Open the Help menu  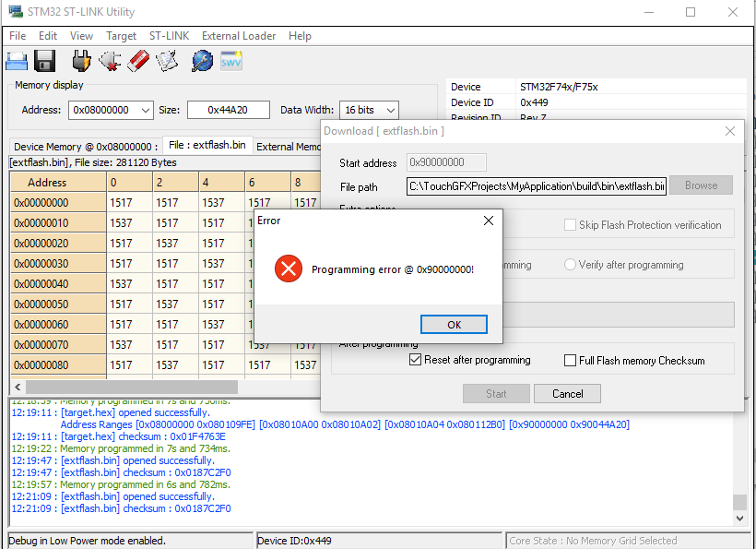[300, 36]
